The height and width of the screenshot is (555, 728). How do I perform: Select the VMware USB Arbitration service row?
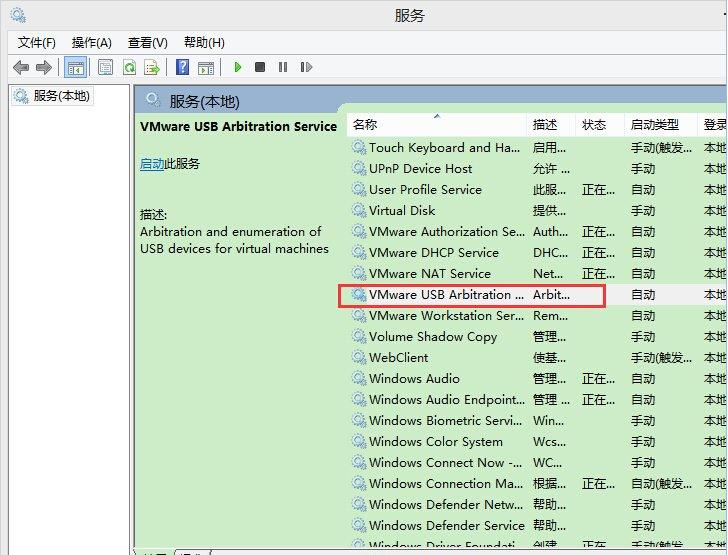[x=445, y=295]
